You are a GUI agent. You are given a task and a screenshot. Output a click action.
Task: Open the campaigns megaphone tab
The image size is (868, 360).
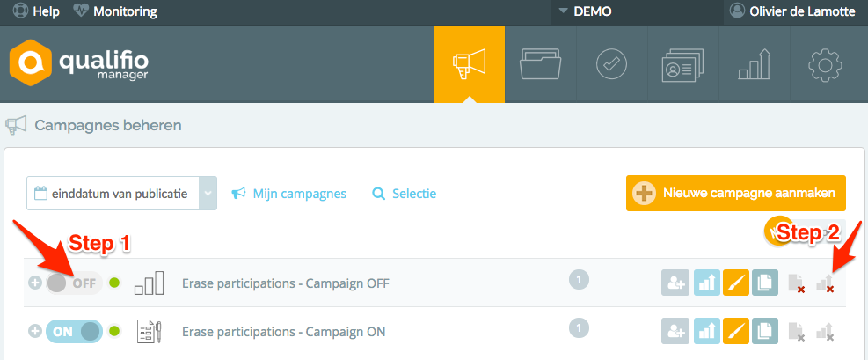coord(470,64)
